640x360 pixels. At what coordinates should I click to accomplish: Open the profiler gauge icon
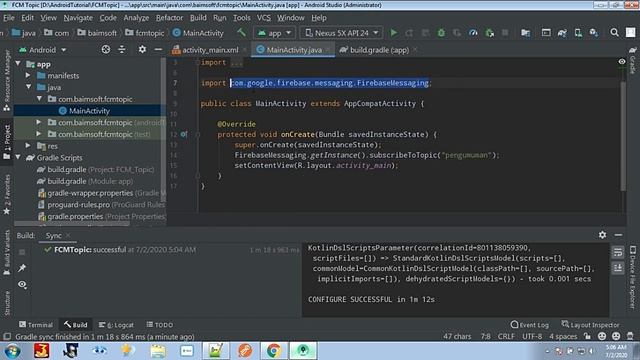click(x=473, y=33)
